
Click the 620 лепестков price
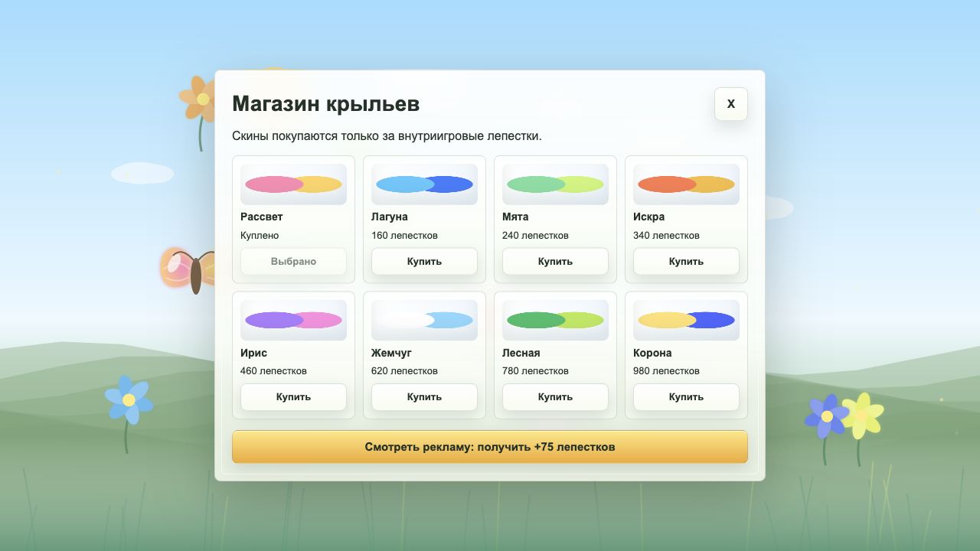(x=404, y=370)
